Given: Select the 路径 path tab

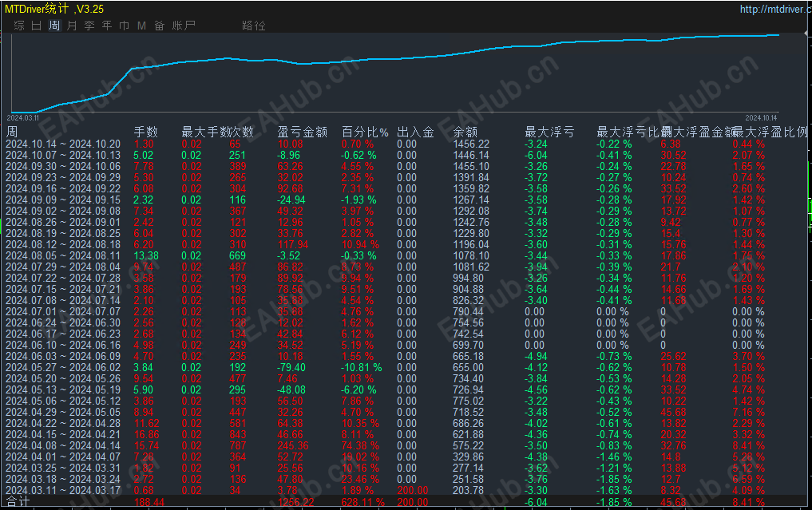Looking at the screenshot, I should [254, 26].
